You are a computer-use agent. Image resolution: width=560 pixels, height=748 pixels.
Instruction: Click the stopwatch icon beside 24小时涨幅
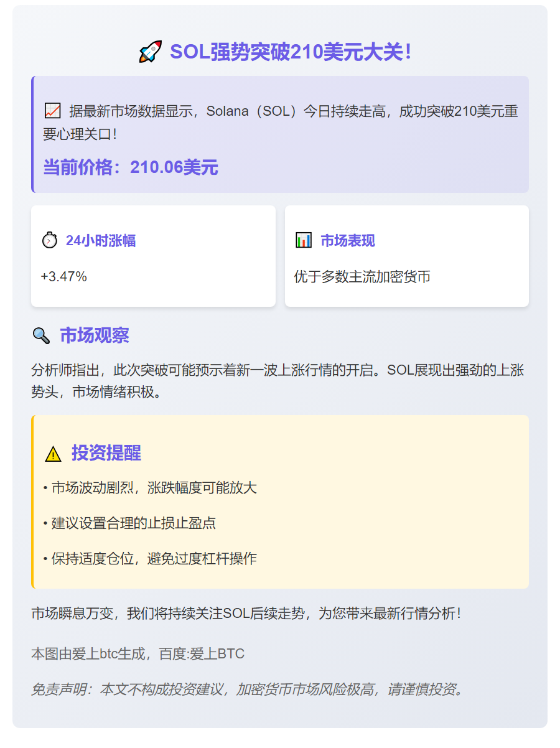[x=49, y=240]
